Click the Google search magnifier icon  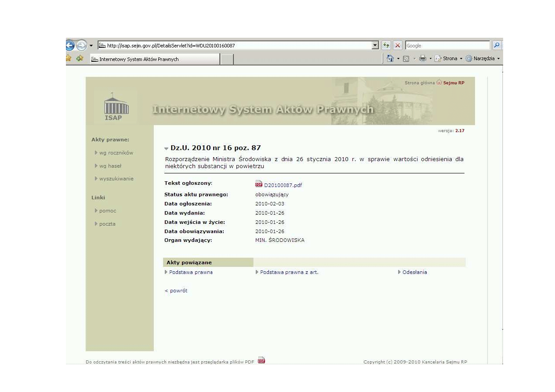pos(497,45)
